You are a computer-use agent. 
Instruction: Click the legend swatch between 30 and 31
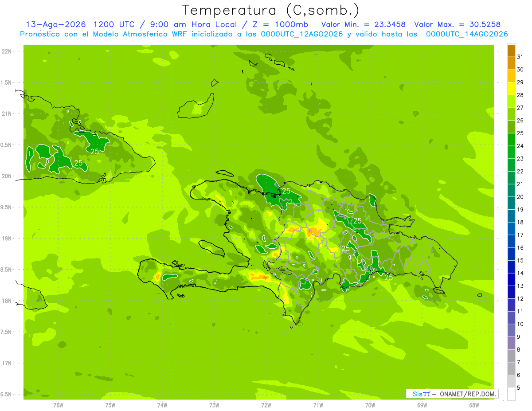511,63
